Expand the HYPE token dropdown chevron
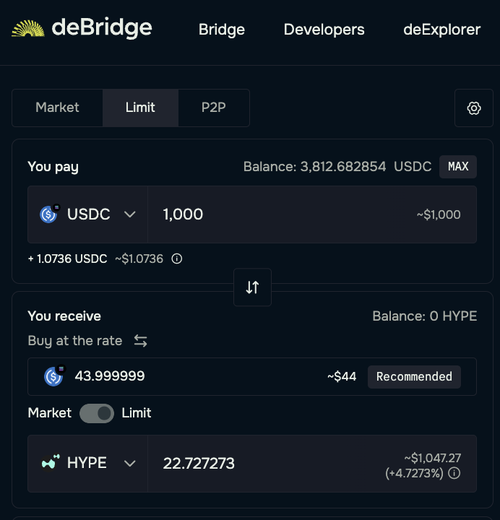 130,463
